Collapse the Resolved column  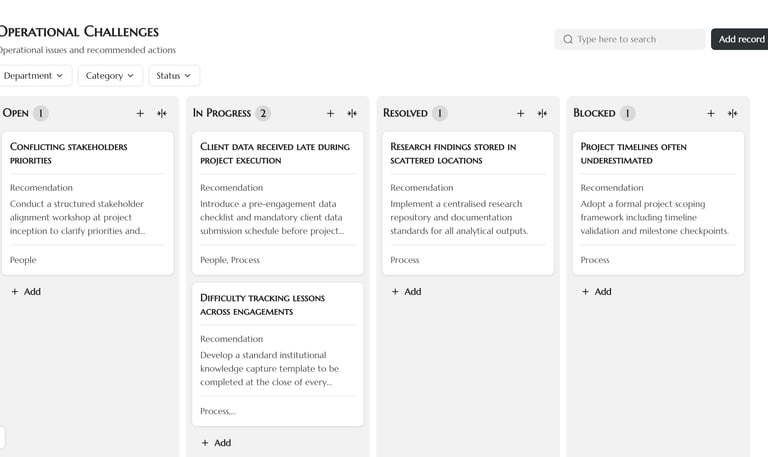(542, 114)
